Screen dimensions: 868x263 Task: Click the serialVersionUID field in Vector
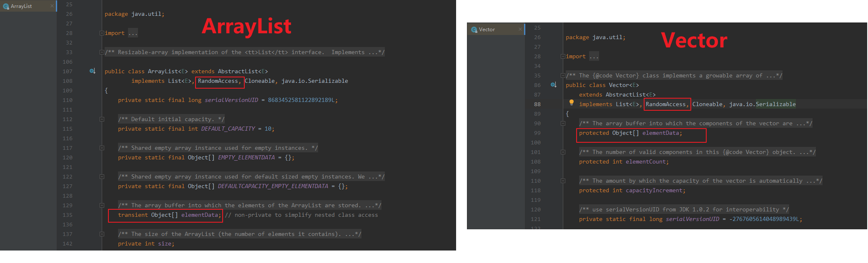[x=692, y=219]
